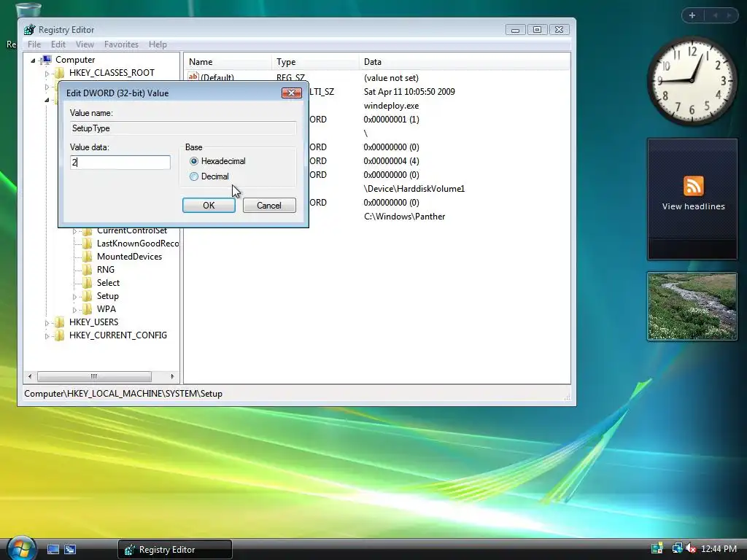
Task: Expand the HKEY_CLASSES_ROOT key
Action: click(47, 74)
